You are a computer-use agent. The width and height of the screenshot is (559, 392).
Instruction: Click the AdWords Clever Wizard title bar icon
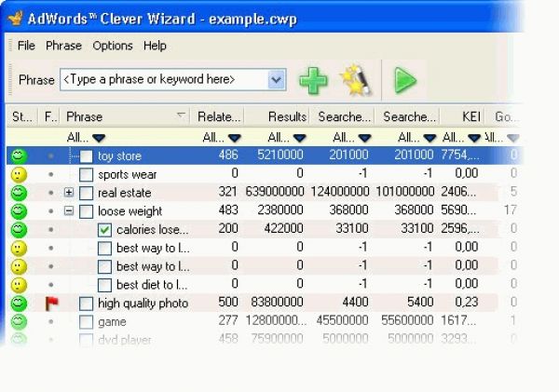[12, 14]
